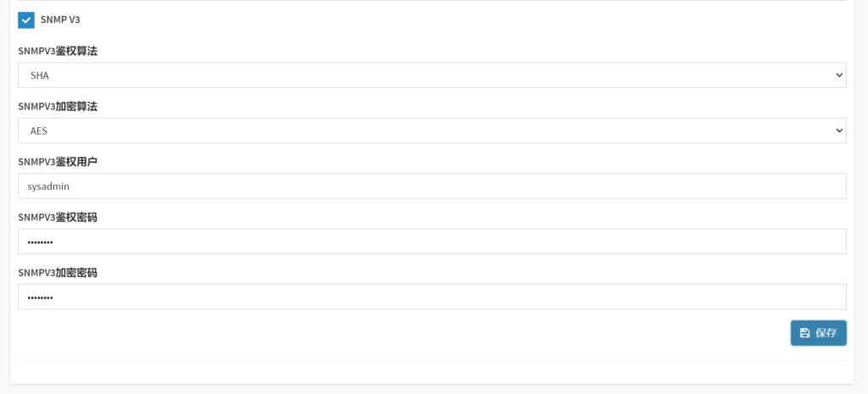This screenshot has width=868, height=394.
Task: Click the arrow on the AES dropdown
Action: pos(839,130)
